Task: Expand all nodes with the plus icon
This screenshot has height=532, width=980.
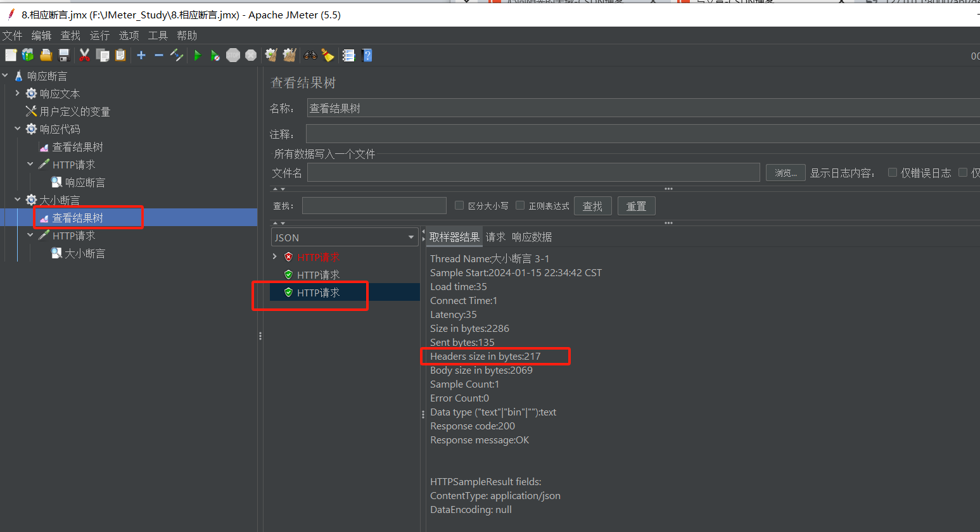Action: point(141,56)
